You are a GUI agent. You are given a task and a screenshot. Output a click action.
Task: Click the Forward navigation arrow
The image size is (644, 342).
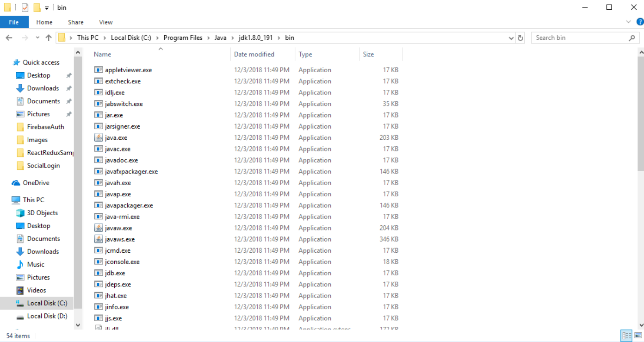pyautogui.click(x=25, y=38)
